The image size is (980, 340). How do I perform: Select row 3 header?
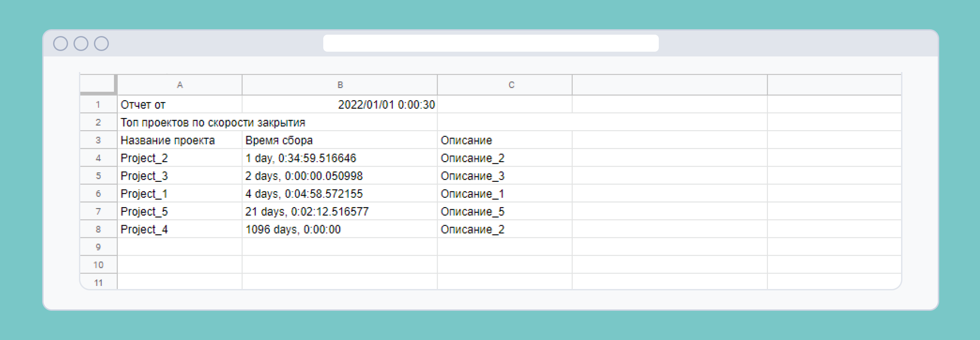point(98,140)
